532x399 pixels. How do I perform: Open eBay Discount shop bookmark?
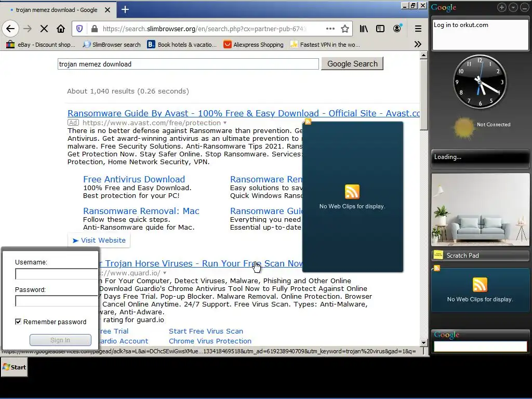(x=41, y=45)
